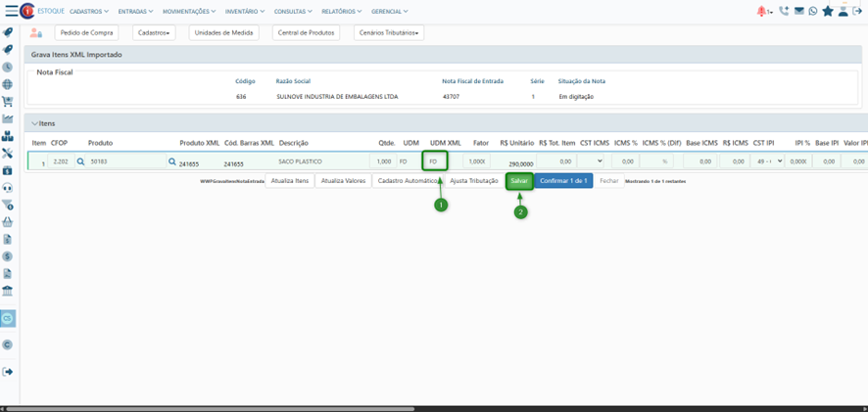Click the shopping cart sidebar icon
Screen dimensions: 868x412
pos(8,102)
